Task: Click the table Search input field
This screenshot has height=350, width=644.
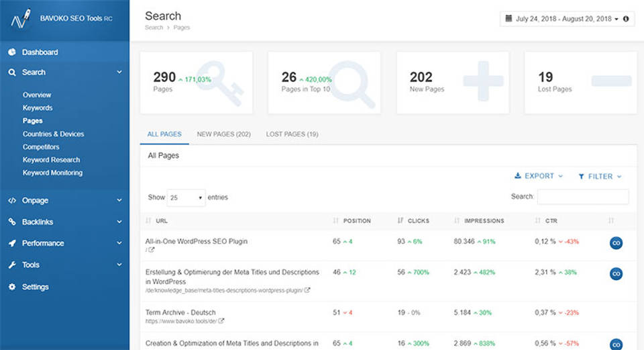Action: (x=582, y=197)
